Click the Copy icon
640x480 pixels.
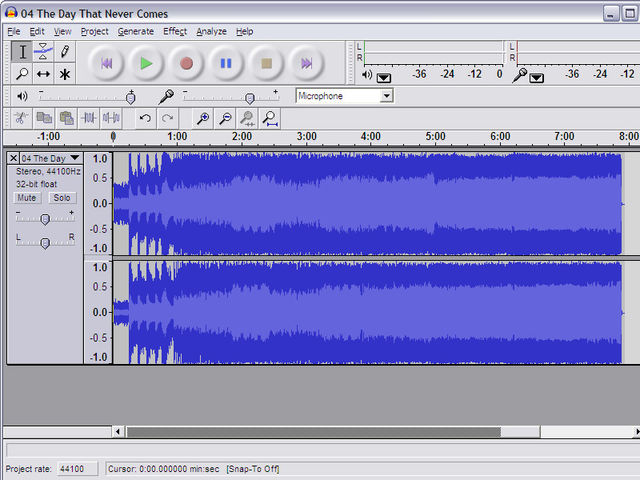click(44, 118)
